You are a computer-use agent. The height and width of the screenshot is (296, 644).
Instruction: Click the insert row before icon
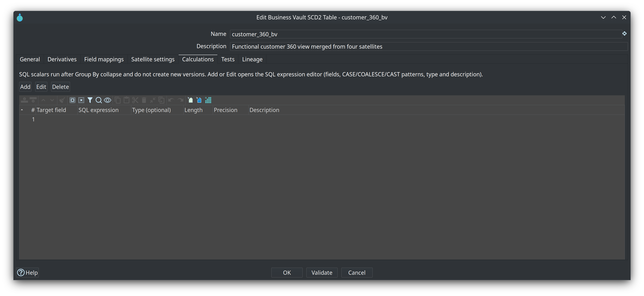pos(24,100)
